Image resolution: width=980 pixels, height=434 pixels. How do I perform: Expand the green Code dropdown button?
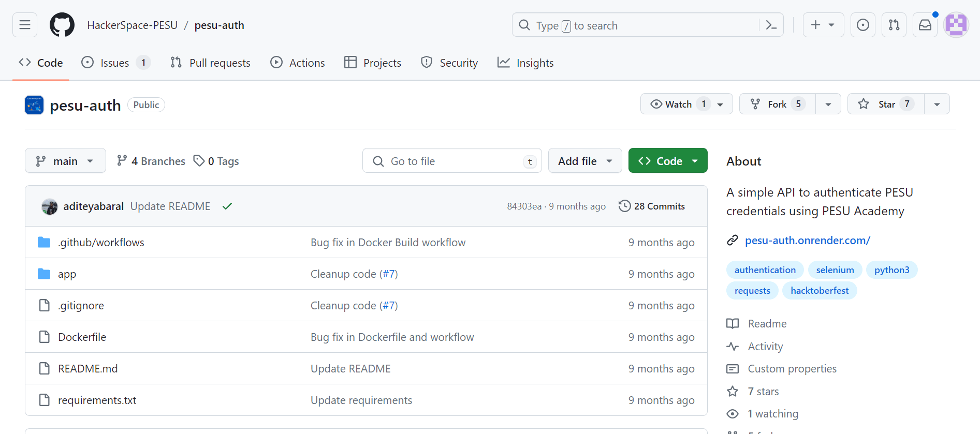tap(668, 161)
